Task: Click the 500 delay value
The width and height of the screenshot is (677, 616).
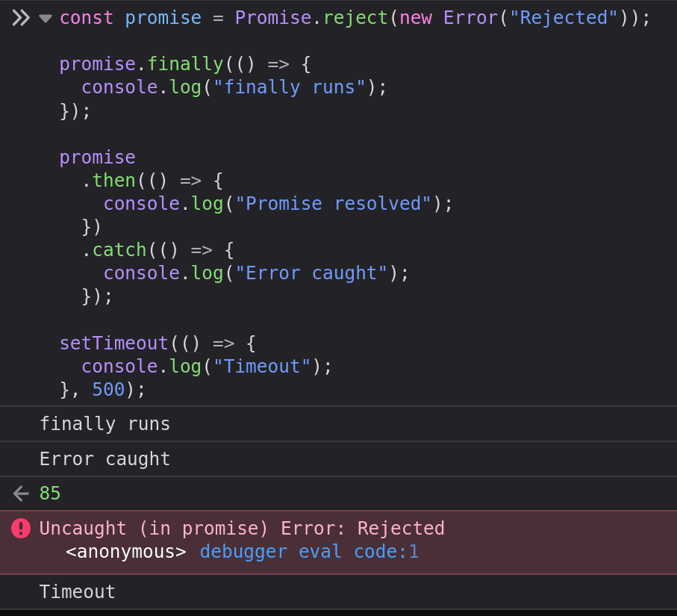Action: coord(107,389)
